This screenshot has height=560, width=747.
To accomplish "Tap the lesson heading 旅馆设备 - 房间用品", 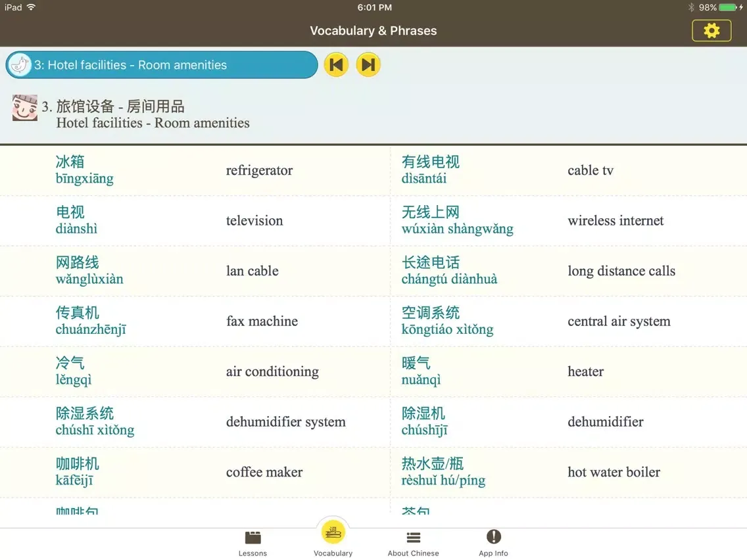I will tap(120, 106).
